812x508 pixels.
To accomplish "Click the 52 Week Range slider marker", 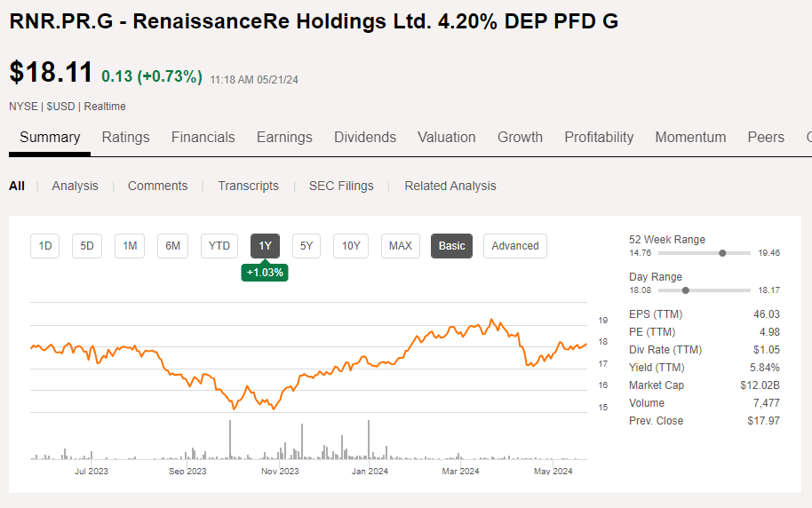I will (x=722, y=253).
